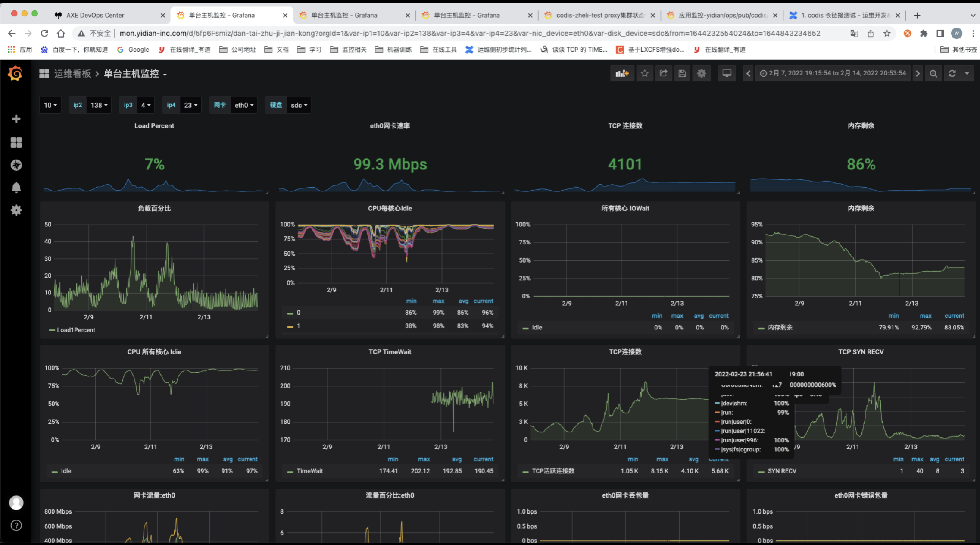Screen dimensions: 980x545
Task: Open the Alerting bell in sidebar
Action: coord(16,188)
